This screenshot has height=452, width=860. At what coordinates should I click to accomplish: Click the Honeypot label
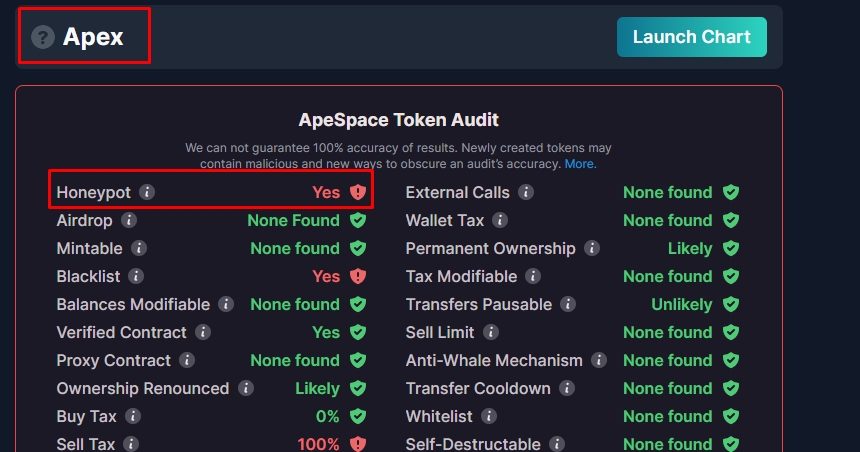pos(93,193)
